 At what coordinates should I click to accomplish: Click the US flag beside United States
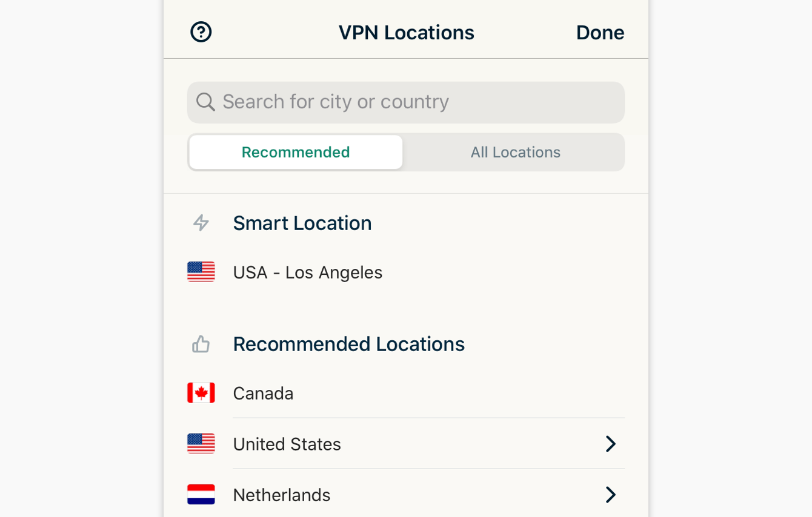coord(201,444)
